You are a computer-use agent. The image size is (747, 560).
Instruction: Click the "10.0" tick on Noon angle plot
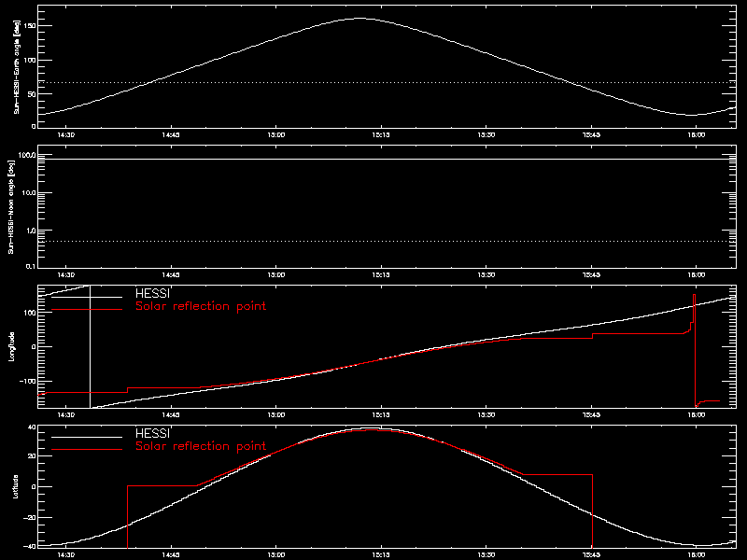[28, 193]
